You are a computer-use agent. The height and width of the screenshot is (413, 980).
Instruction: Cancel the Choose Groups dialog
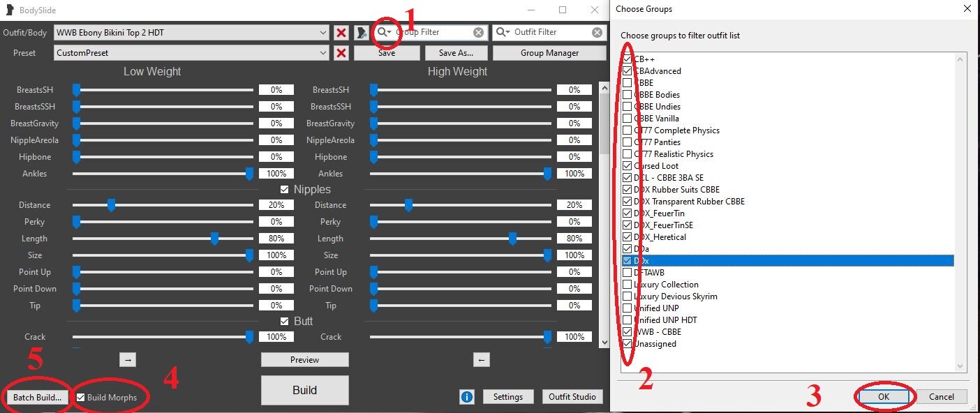tap(942, 397)
